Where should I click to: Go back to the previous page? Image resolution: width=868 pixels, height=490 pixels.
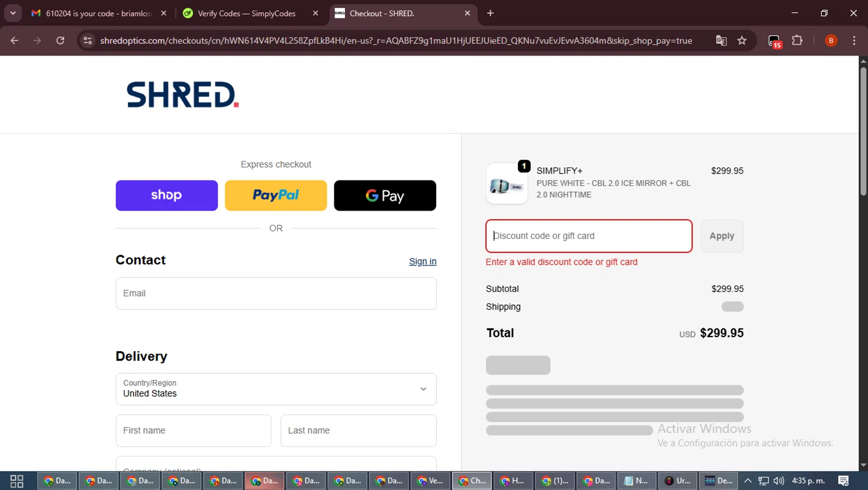(14, 40)
